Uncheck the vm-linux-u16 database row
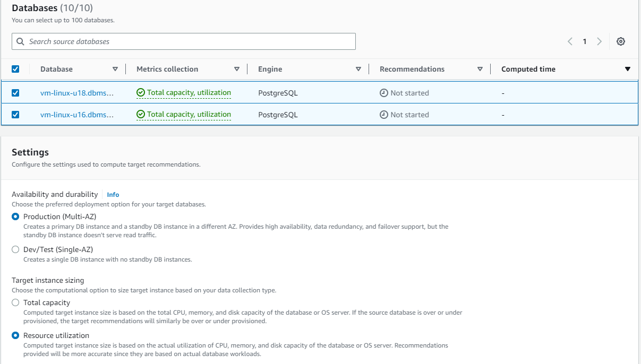The height and width of the screenshot is (364, 641). (x=15, y=115)
